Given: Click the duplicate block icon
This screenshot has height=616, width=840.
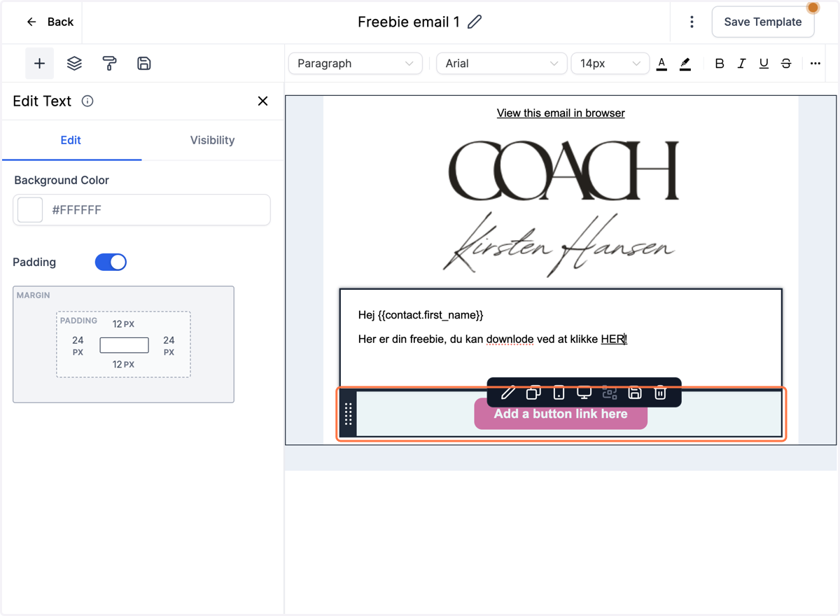Looking at the screenshot, I should click(533, 393).
